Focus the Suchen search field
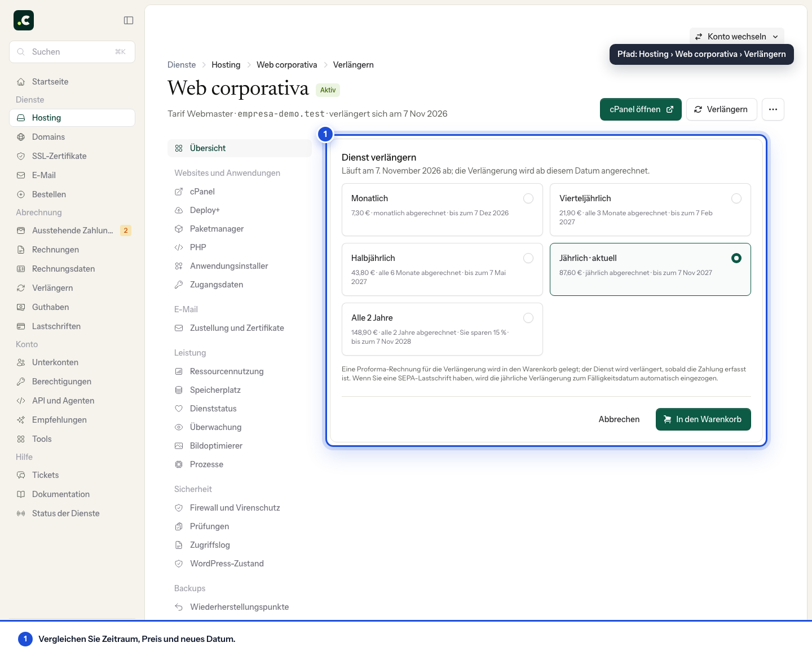Screen dimensions: 812x656 (72, 52)
